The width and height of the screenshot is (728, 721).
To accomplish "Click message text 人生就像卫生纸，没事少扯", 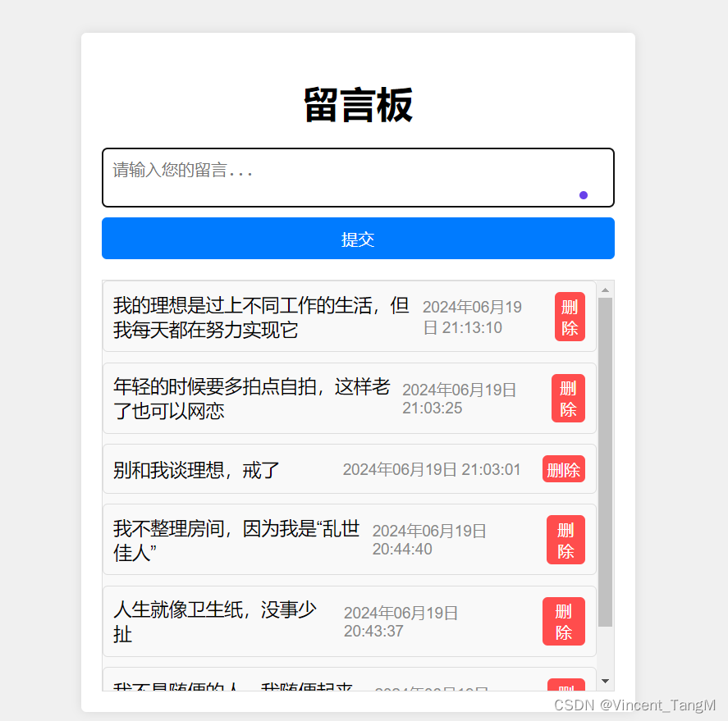I will (x=215, y=622).
